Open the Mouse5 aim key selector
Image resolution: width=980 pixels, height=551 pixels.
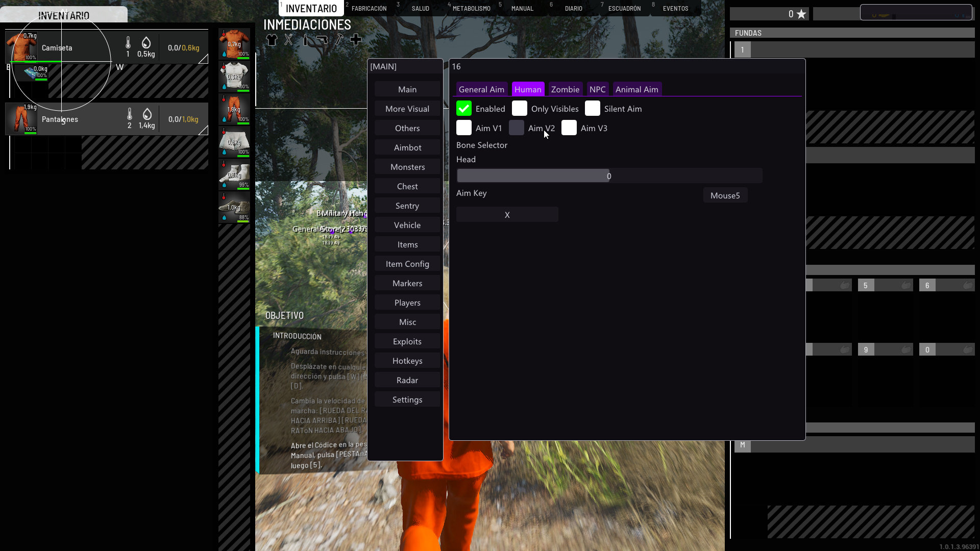coord(725,195)
